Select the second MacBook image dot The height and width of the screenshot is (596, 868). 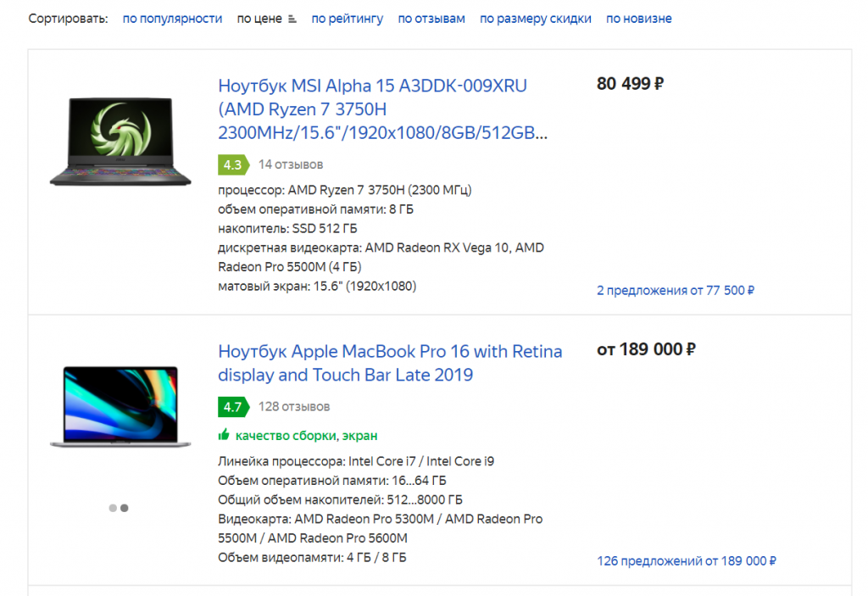point(125,508)
